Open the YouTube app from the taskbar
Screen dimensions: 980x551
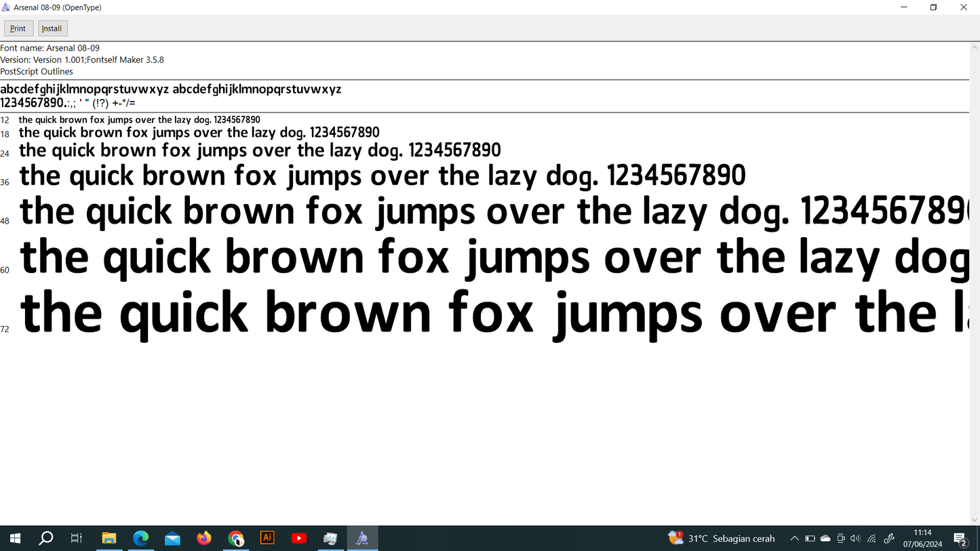(298, 538)
